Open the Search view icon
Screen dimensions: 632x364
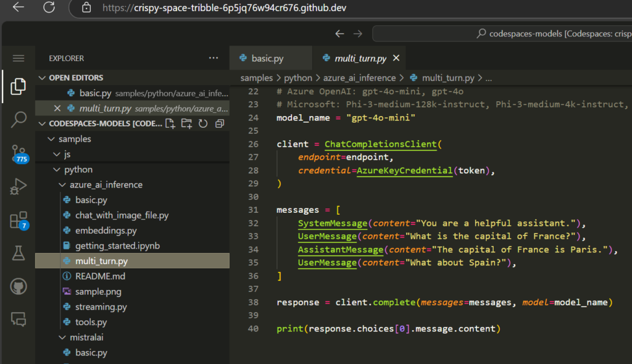click(19, 120)
